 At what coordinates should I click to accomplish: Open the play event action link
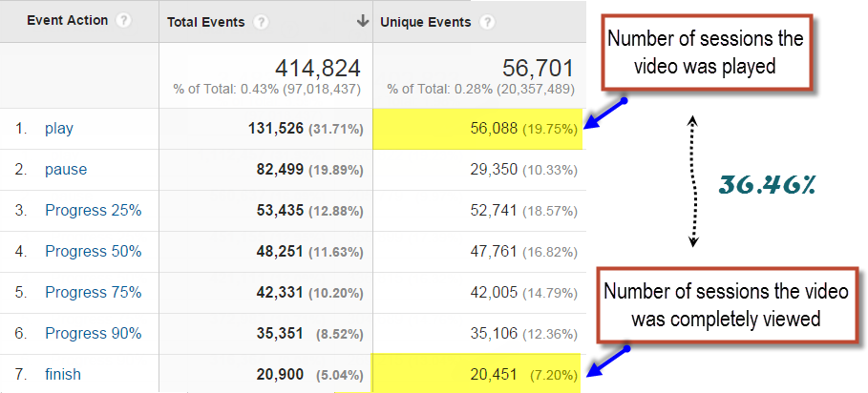coord(59,129)
